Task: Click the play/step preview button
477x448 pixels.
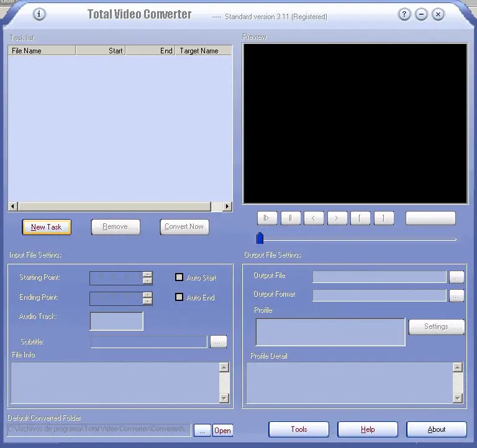Action: tap(267, 218)
